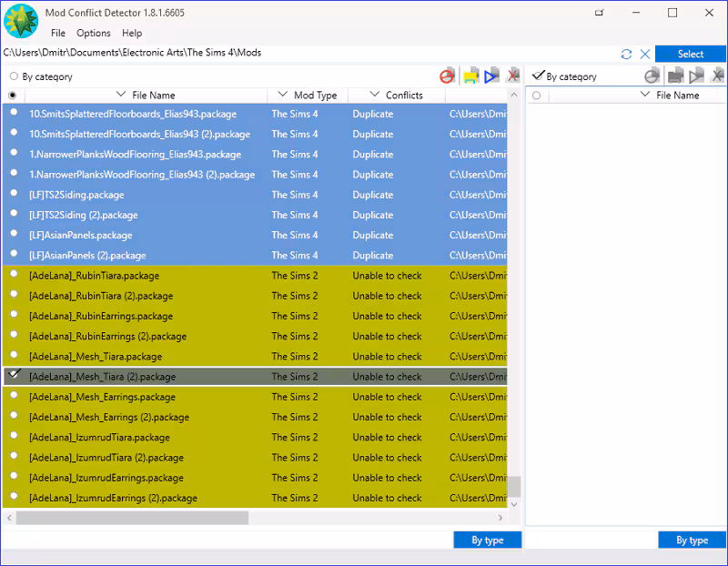
Task: Click the small ribbon display icon in the title bar
Action: pos(600,13)
